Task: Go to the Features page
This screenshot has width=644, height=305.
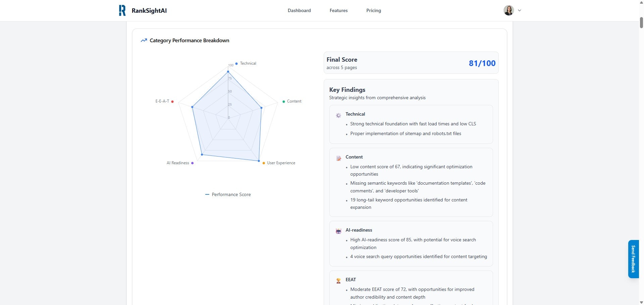Action: (x=338, y=10)
